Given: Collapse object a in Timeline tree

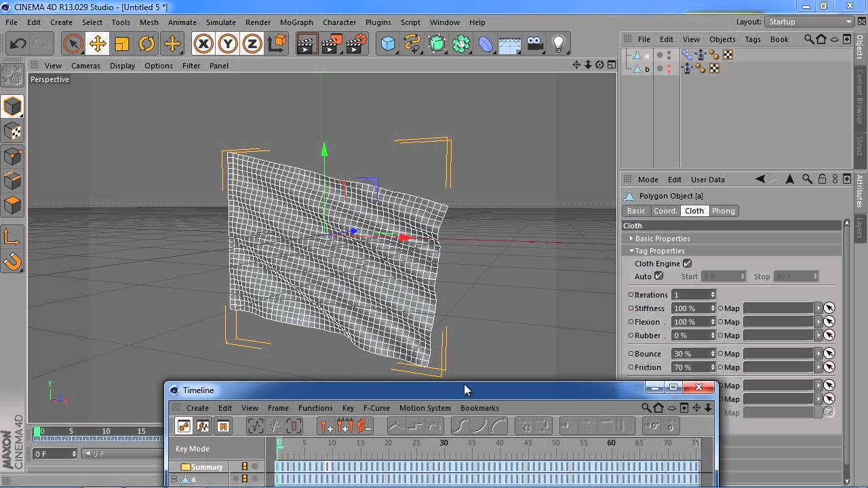Looking at the screenshot, I should coord(174,479).
